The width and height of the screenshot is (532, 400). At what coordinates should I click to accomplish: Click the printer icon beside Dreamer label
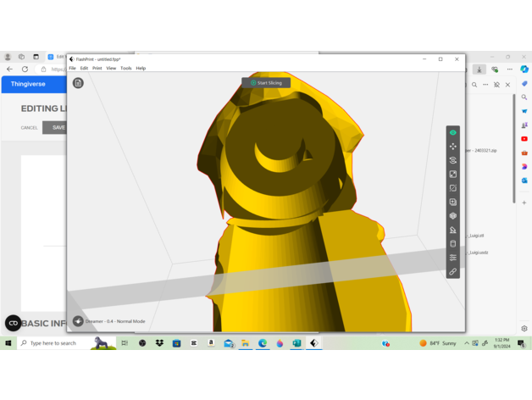coord(78,321)
